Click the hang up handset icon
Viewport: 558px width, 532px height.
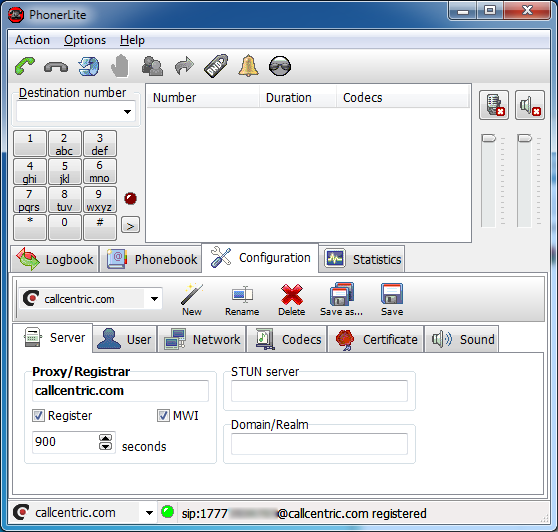coord(56,67)
